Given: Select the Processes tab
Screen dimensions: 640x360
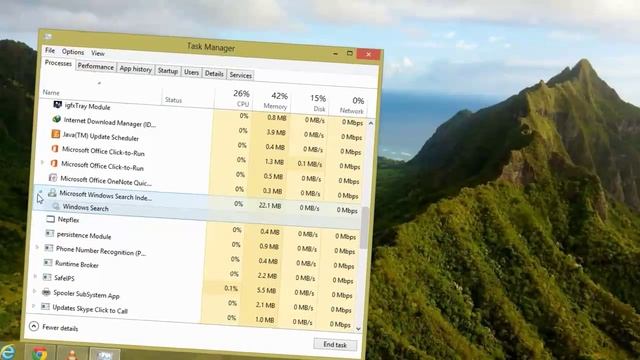Looking at the screenshot, I should [x=58, y=63].
